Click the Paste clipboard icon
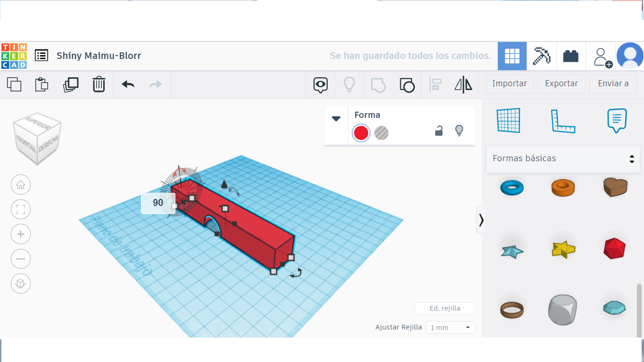The image size is (644, 362). click(x=42, y=84)
